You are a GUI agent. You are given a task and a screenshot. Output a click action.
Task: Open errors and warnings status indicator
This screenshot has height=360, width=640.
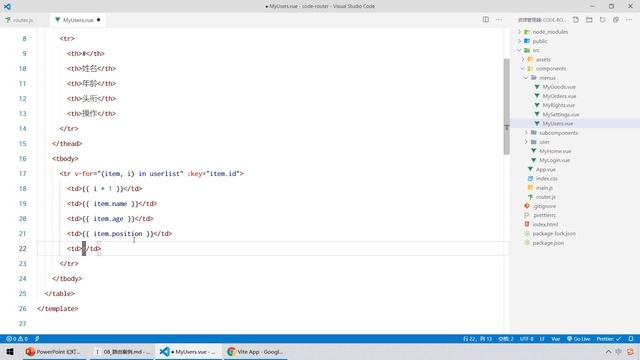pyautogui.click(x=17, y=339)
